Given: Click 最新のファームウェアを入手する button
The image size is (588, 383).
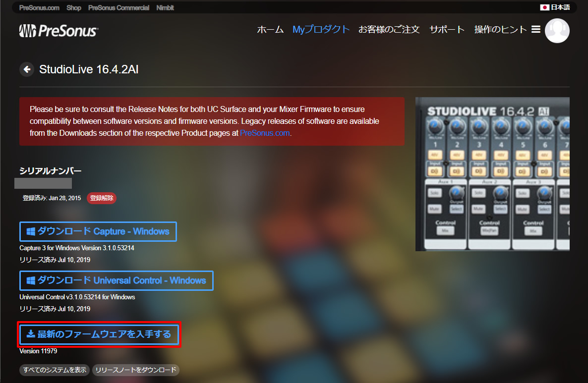Looking at the screenshot, I should coord(99,334).
